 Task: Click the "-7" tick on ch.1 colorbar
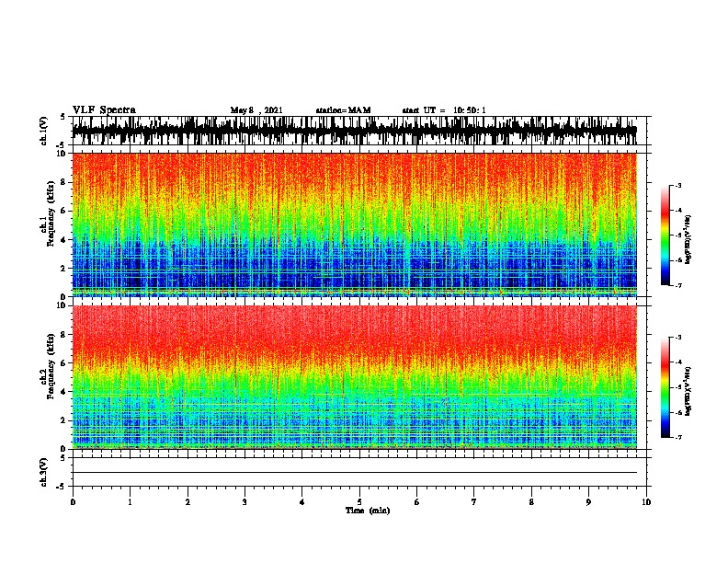[678, 285]
